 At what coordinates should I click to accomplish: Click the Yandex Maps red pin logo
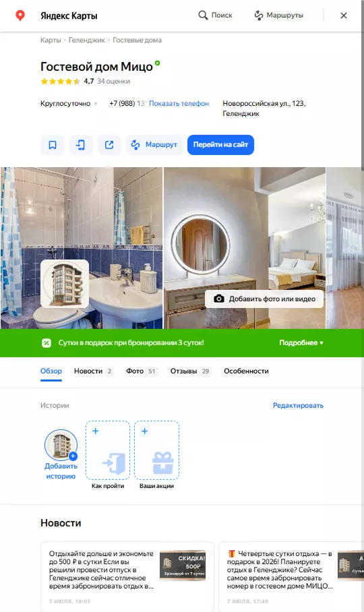point(20,16)
